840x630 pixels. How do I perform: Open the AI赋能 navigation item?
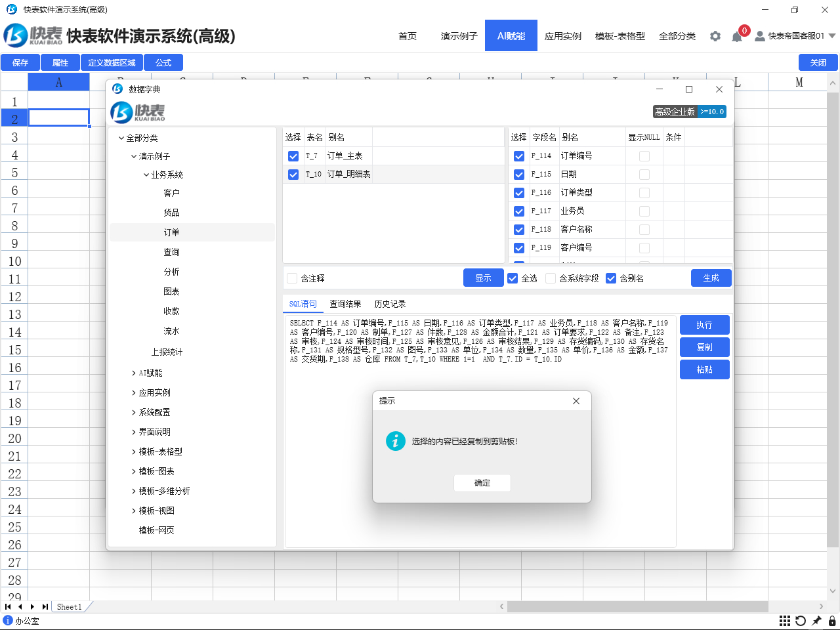coord(511,36)
